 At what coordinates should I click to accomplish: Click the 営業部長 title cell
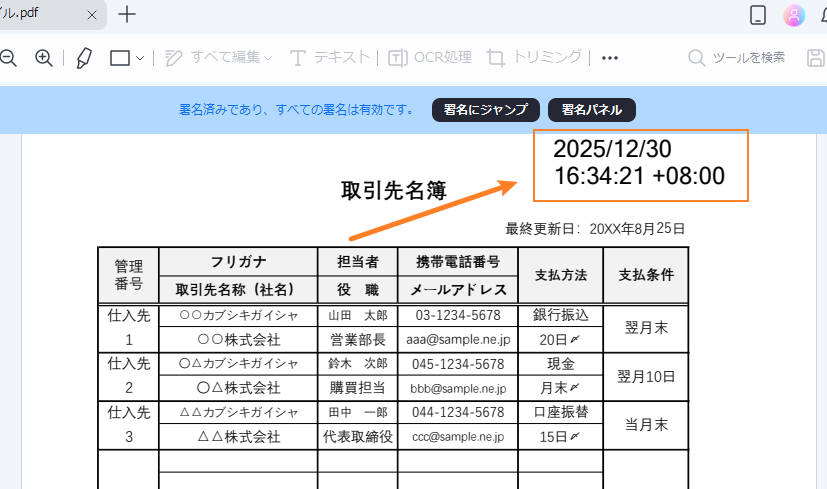click(358, 340)
